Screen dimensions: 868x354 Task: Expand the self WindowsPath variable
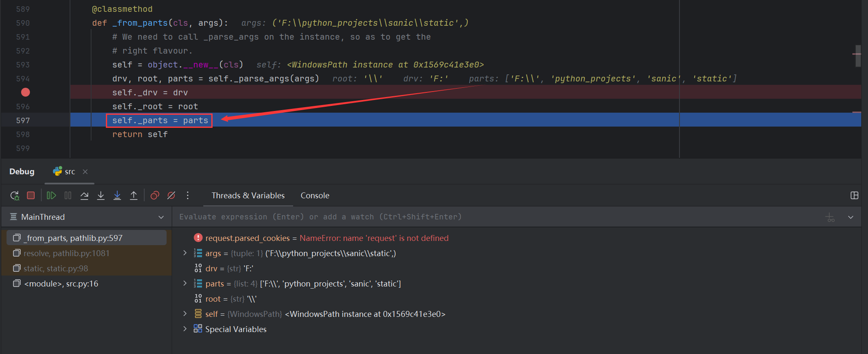tap(185, 314)
